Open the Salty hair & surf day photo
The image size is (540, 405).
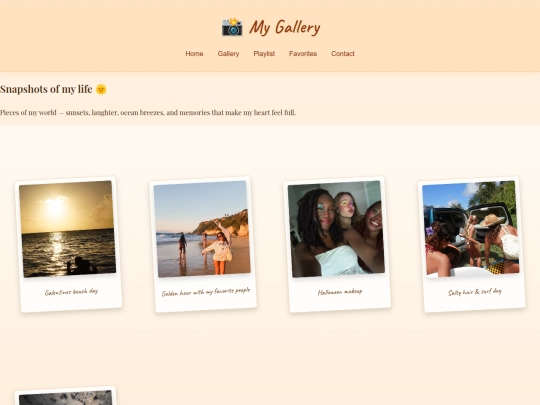471,229
